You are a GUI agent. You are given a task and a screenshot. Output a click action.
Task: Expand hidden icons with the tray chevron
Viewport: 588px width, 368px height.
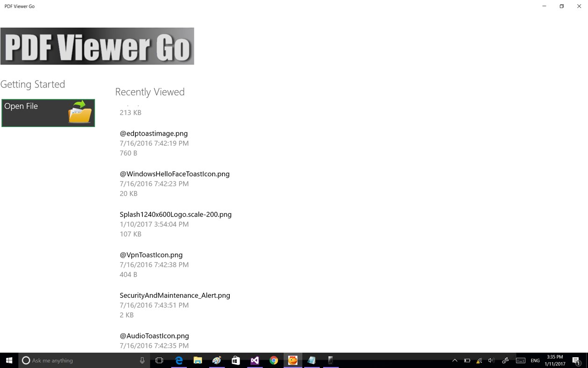[x=454, y=360]
